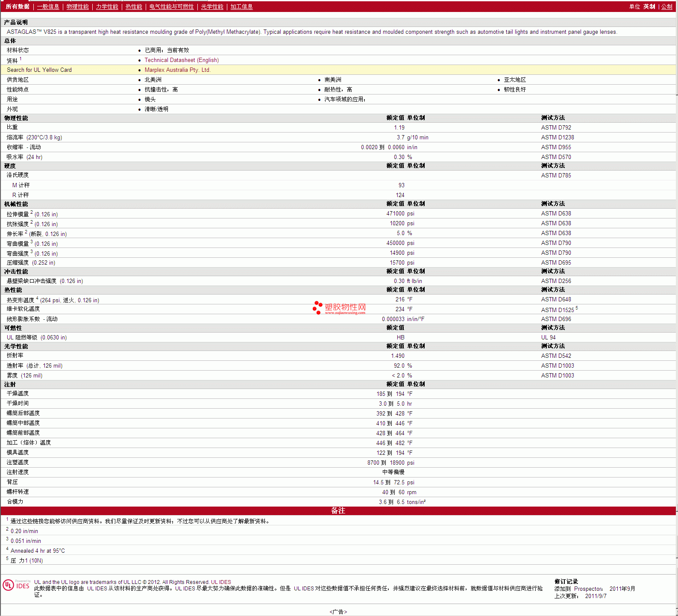Select 透射率 value 92.0
Viewport: 678px width, 616px height.
coord(399,365)
